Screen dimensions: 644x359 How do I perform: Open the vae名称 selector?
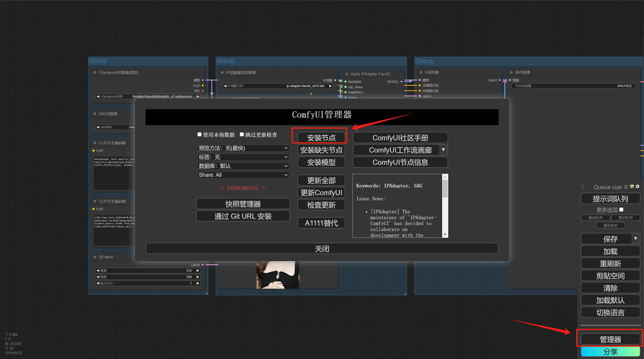(115, 127)
